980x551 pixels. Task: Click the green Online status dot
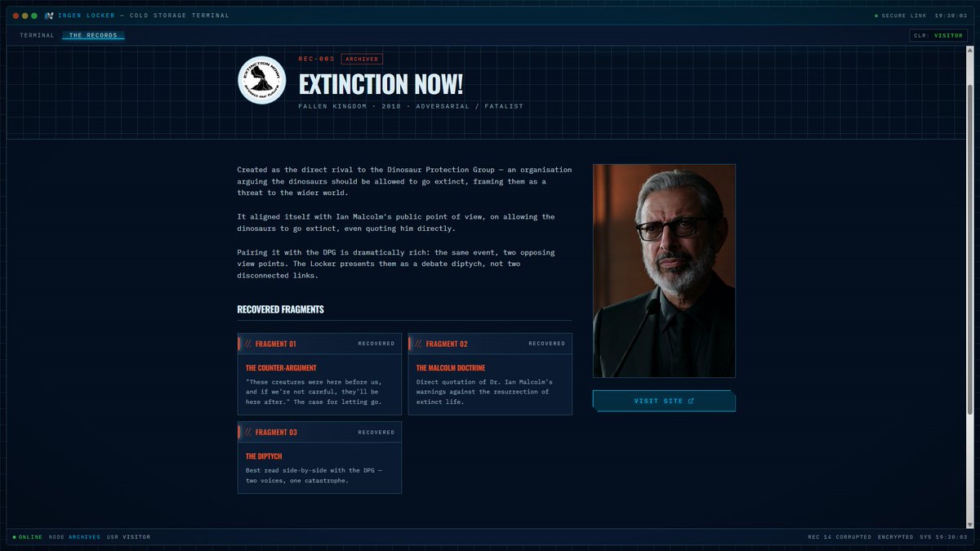pos(14,537)
